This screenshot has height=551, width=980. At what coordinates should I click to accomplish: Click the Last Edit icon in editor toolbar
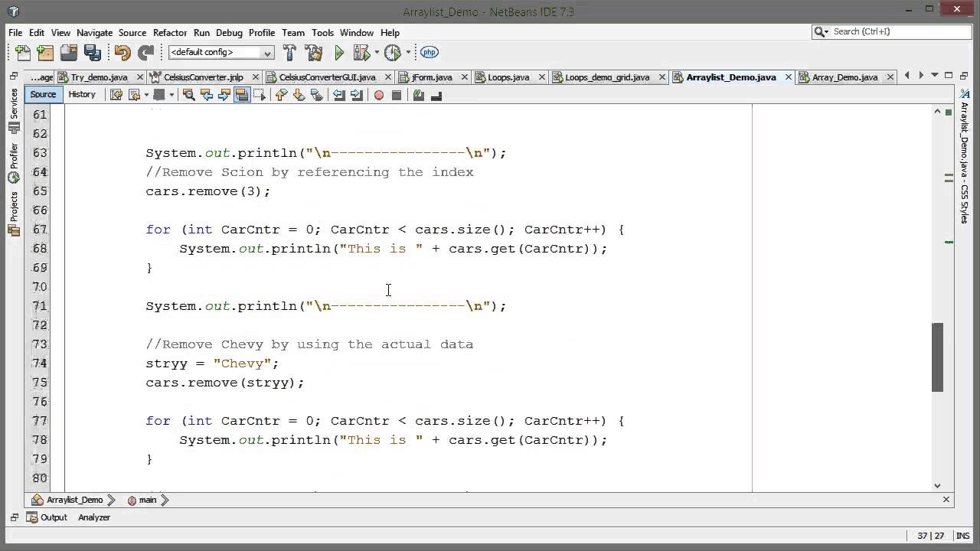[116, 95]
